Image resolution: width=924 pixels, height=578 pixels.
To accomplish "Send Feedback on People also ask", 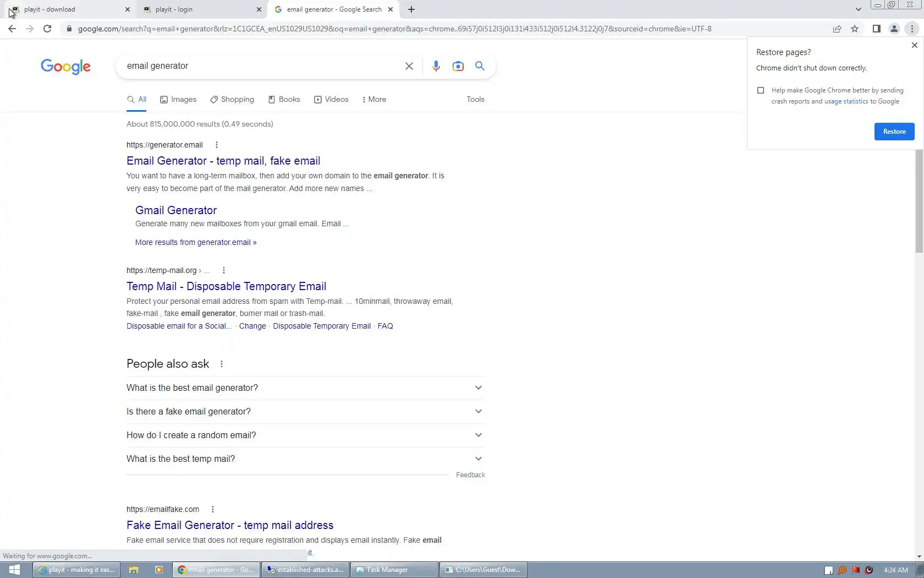I will point(470,475).
